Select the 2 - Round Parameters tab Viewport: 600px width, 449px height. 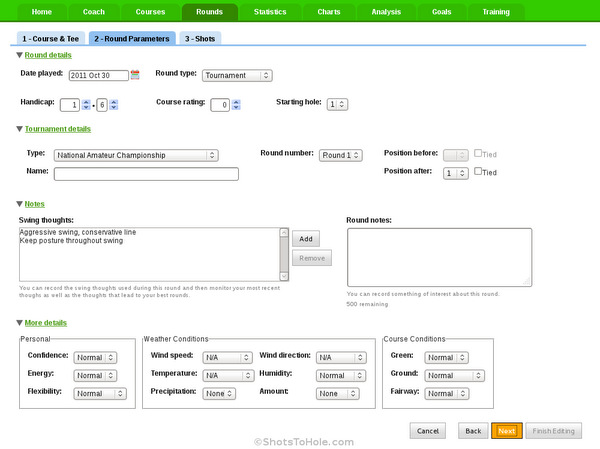point(132,38)
